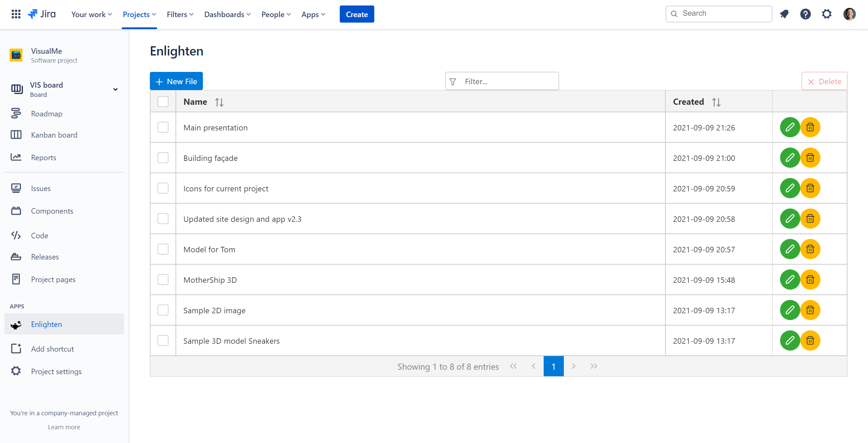868x443 pixels.
Task: Sort the table by Name column
Action: tap(219, 102)
